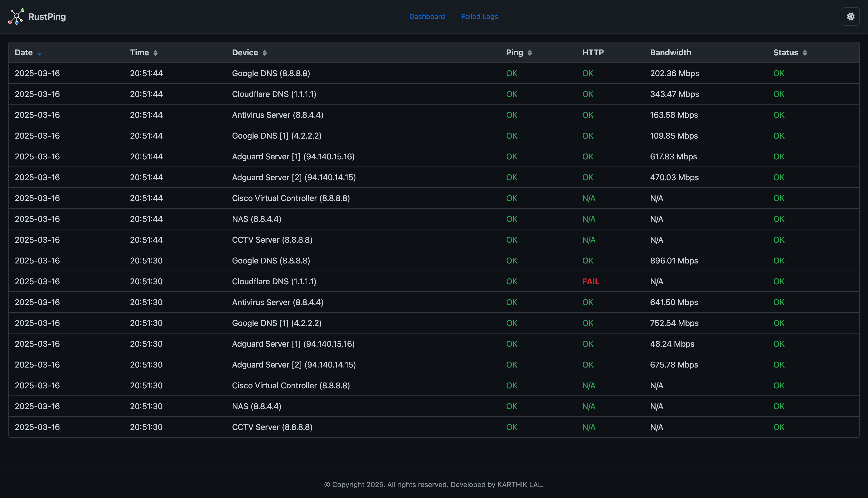Click the Ping column sort arrows
The image size is (868, 498).
pyautogui.click(x=530, y=53)
